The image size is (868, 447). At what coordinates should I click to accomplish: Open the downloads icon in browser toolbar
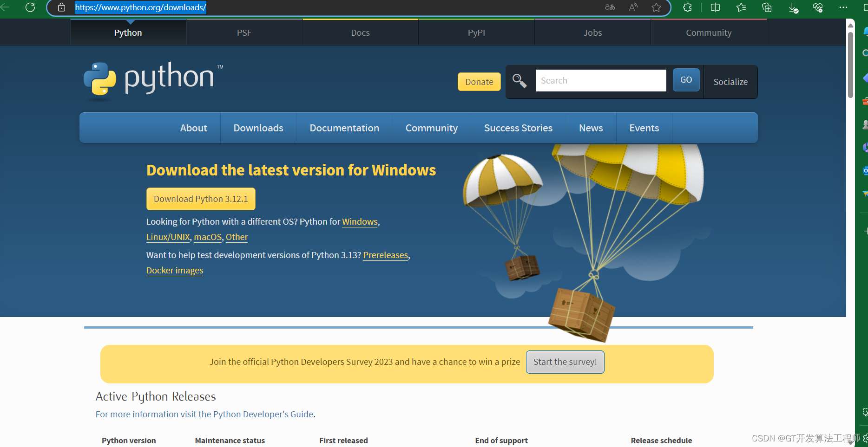click(x=793, y=8)
